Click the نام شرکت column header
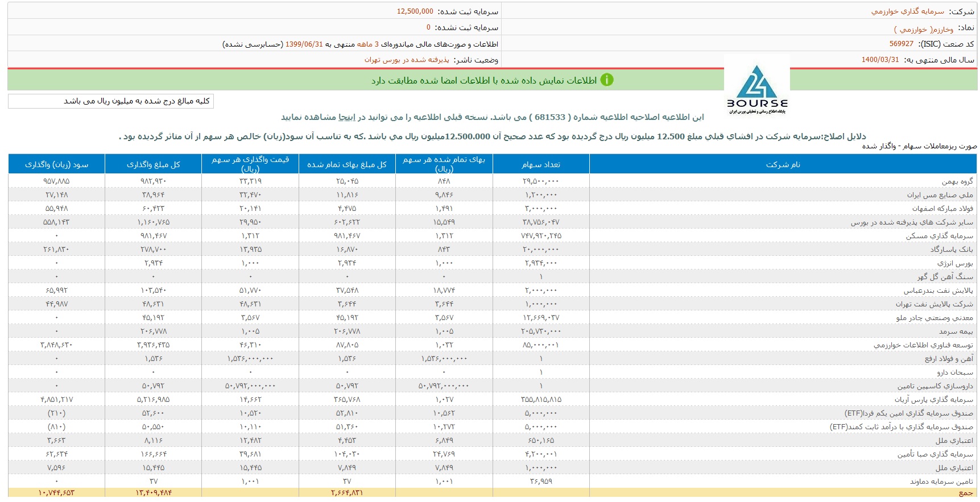980x502 pixels. (783, 164)
